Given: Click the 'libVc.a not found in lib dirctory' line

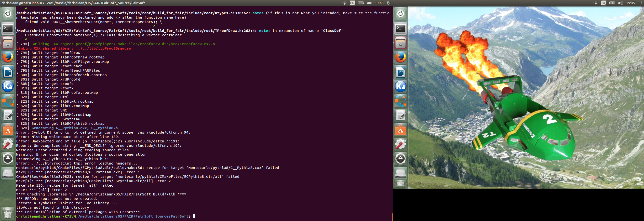Looking at the screenshot, I should point(53,207).
